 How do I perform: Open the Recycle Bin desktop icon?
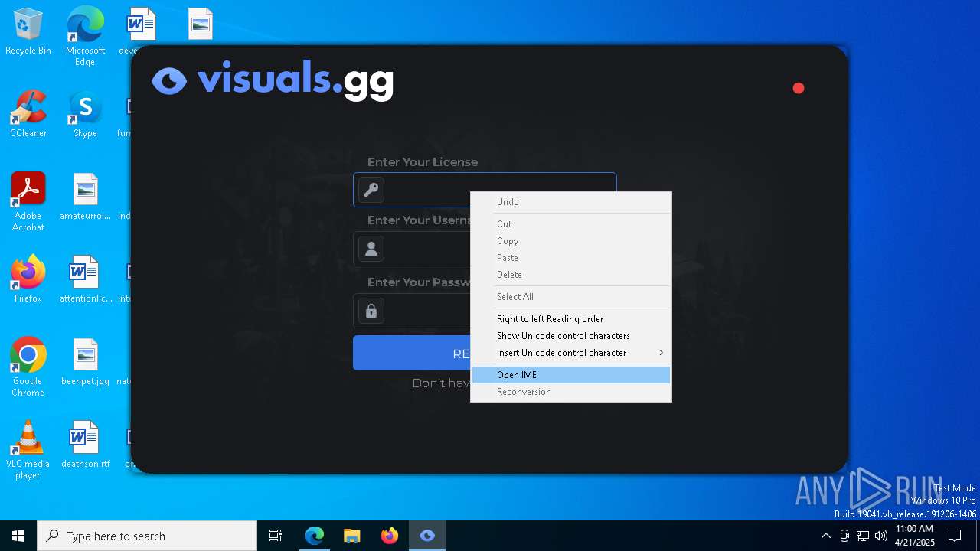pos(28,32)
